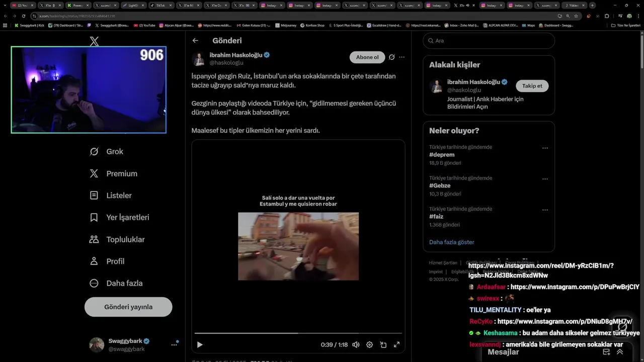
Task: Compose new message icon in Mesajlar
Action: (606, 352)
